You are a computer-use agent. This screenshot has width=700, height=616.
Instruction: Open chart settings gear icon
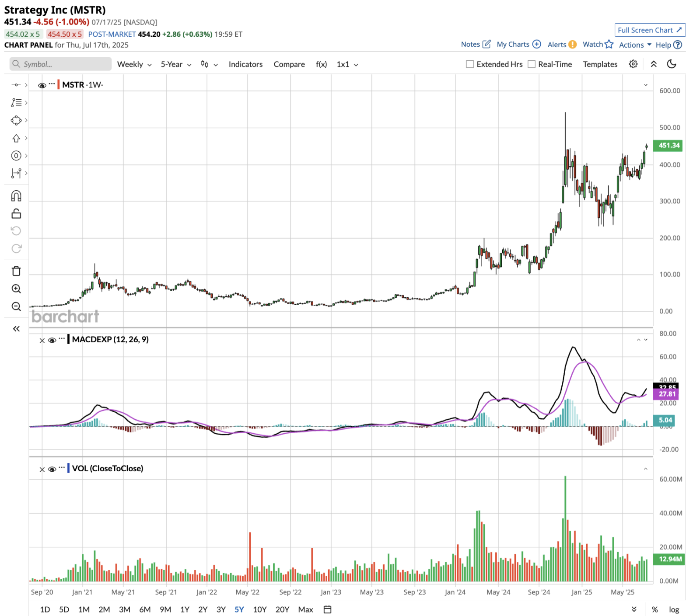coord(633,64)
